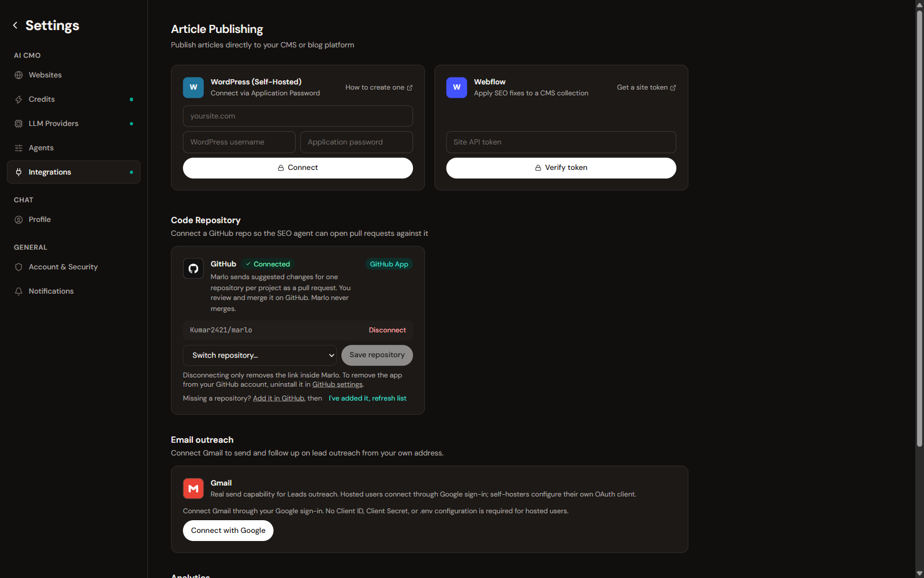
Task: Click the green Connected status badge
Action: click(x=268, y=264)
